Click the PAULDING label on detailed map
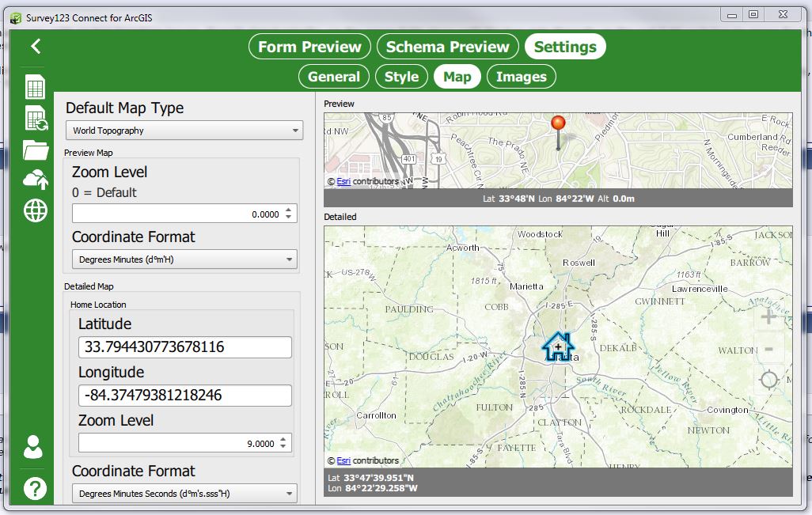The width and height of the screenshot is (812, 515). tap(409, 309)
